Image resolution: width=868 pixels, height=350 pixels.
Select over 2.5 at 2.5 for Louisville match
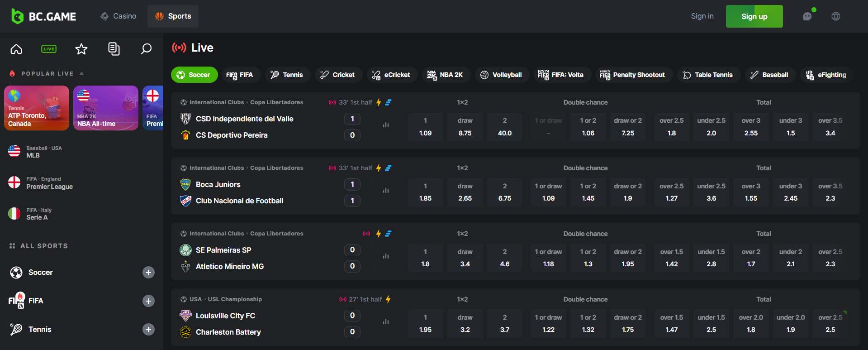click(x=830, y=324)
